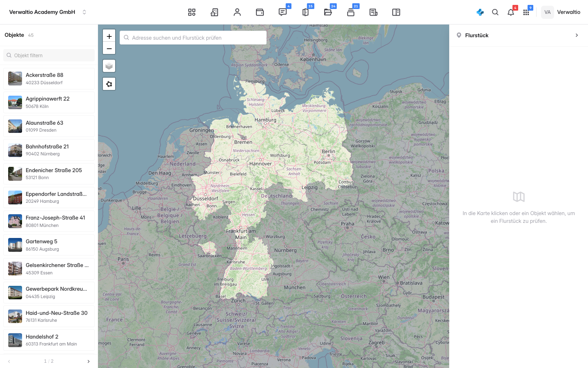Select Gelsenkirchener Straße Essen object
This screenshot has height=368, width=588.
[49, 269]
